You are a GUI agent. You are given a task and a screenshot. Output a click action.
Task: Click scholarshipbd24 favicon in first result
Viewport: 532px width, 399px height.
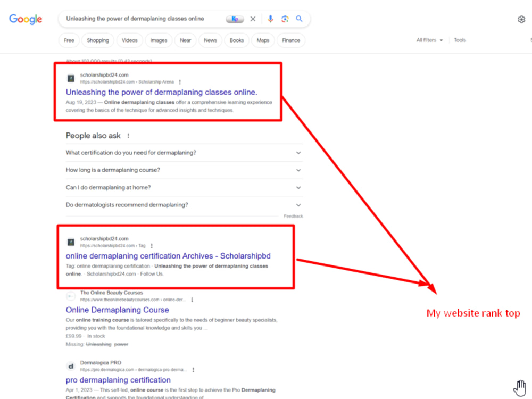[x=71, y=78]
